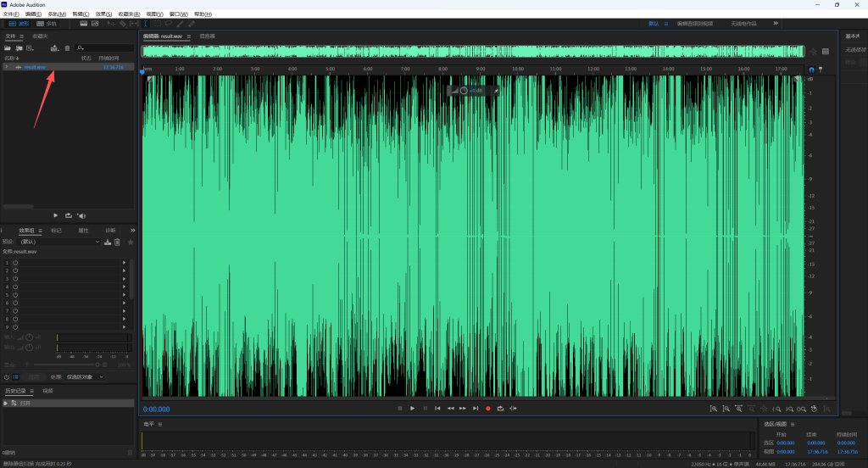Expand hidden panel tabs beside 诊断

133,231
